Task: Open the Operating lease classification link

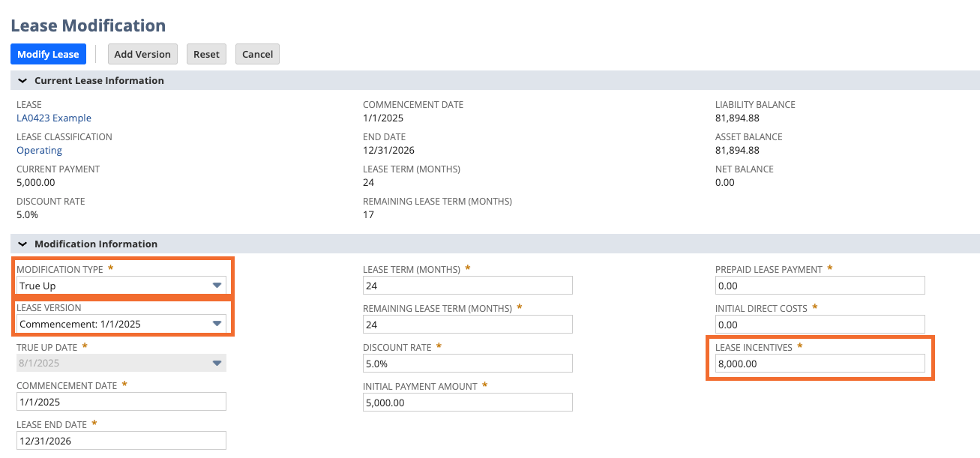Action: pyautogui.click(x=39, y=150)
